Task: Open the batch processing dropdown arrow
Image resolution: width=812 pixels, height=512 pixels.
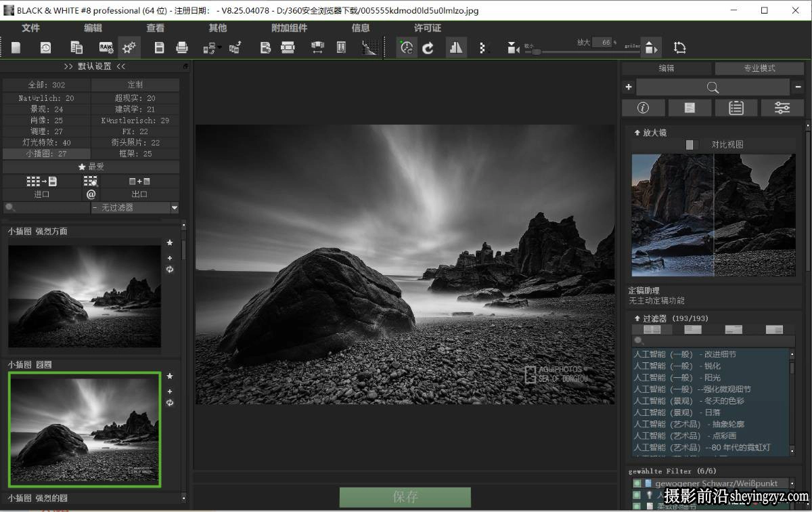Action: pos(219,48)
